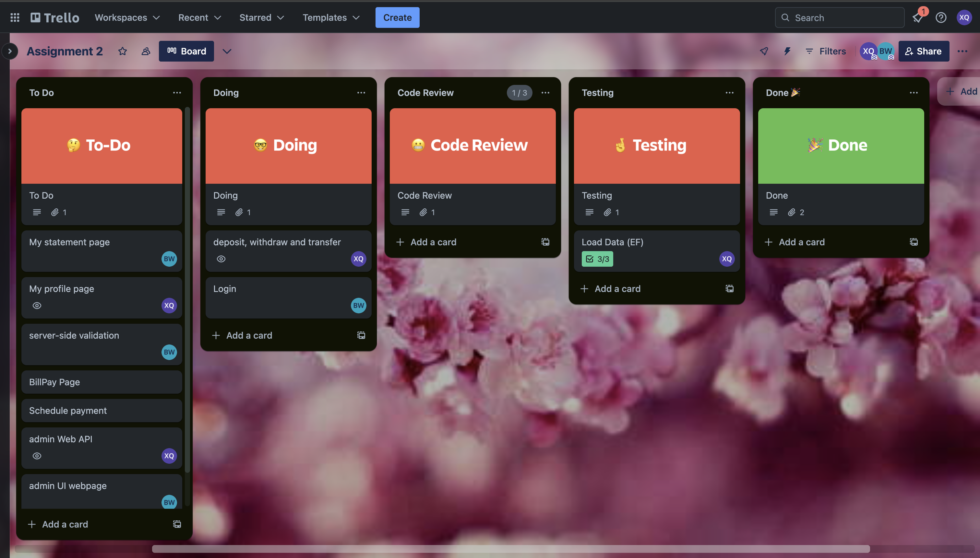The image size is (980, 558).
Task: Open the green Done cover card
Action: [841, 145]
